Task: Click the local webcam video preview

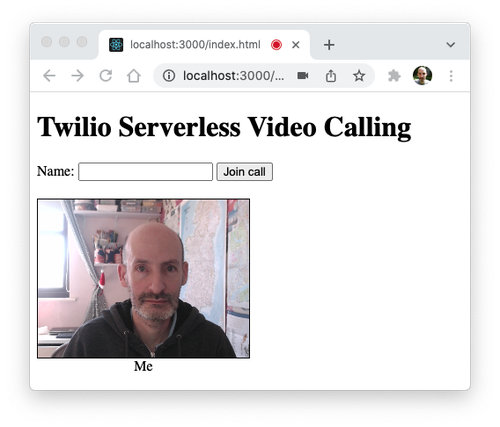Action: pyautogui.click(x=143, y=279)
